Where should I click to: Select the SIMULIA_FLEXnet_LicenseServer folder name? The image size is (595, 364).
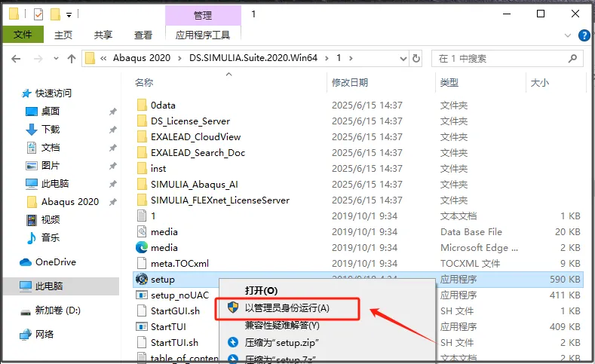[220, 200]
